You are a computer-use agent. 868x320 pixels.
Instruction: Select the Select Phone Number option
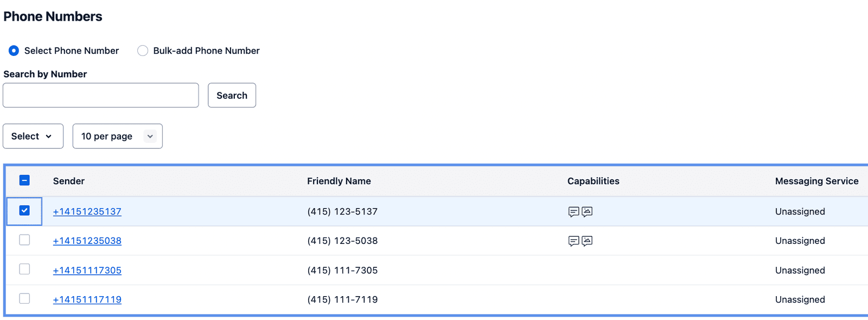[13, 51]
